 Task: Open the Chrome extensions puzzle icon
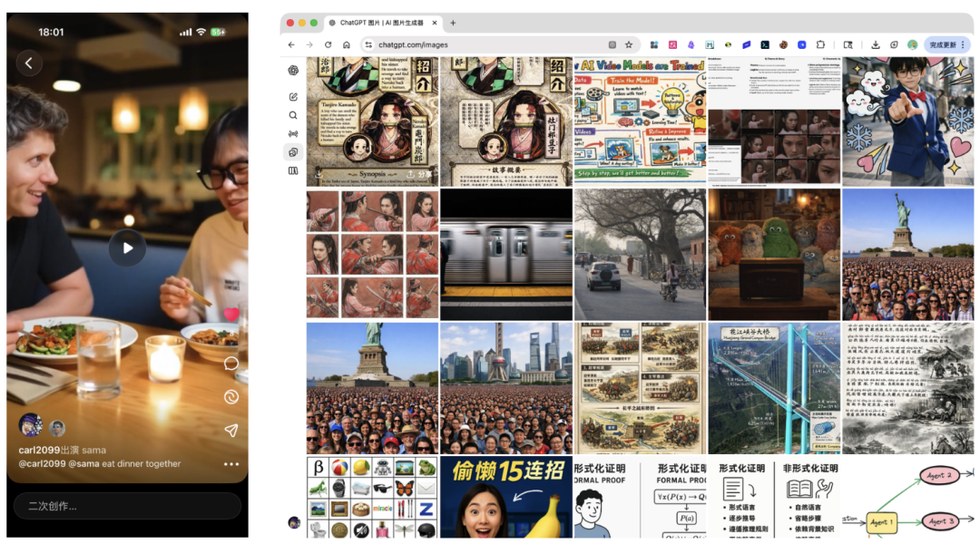point(820,44)
